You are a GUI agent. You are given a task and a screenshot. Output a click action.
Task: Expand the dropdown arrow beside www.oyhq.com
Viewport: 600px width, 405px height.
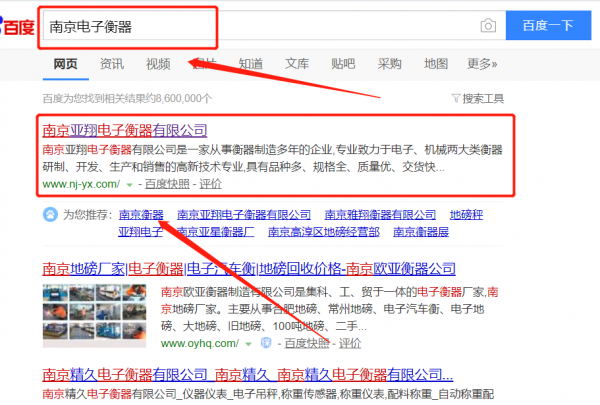point(249,343)
